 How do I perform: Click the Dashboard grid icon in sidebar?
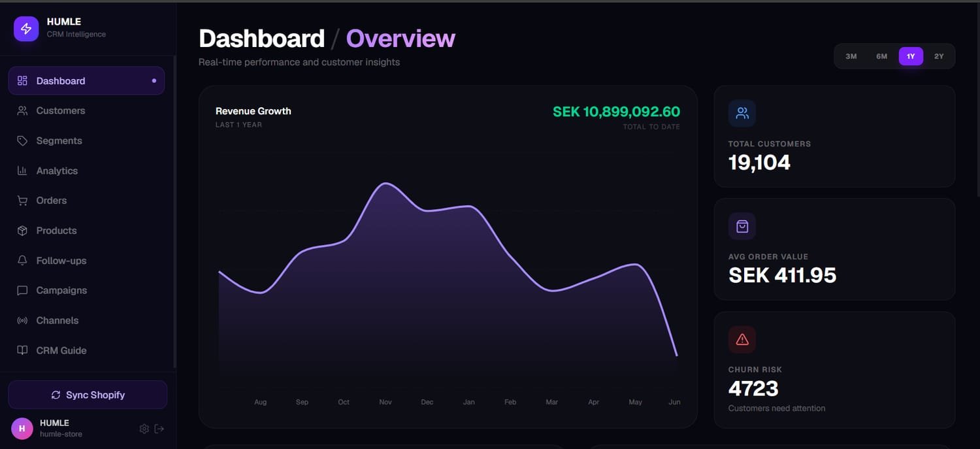coord(22,80)
